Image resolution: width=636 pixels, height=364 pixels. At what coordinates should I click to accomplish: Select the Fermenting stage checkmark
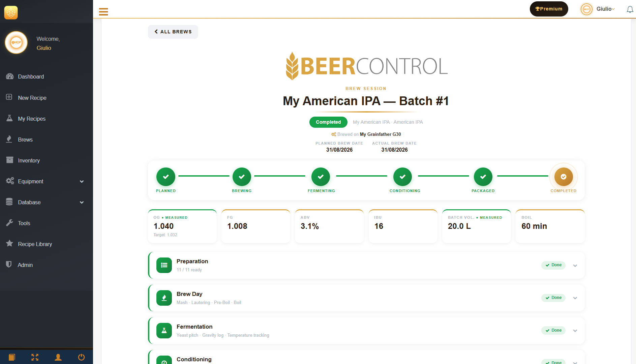(321, 177)
